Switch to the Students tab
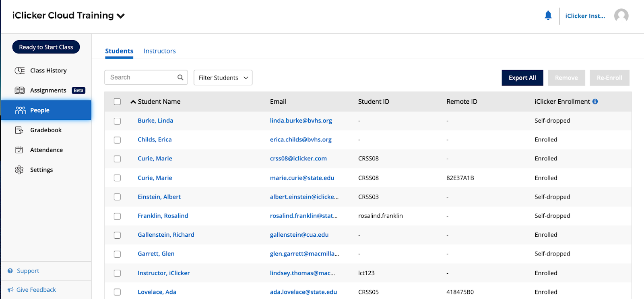Viewport: 644px width, 299px height. (x=119, y=51)
